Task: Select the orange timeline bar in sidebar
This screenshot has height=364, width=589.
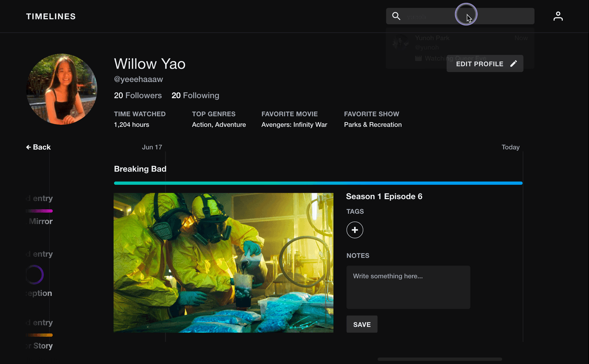Action: (39, 335)
